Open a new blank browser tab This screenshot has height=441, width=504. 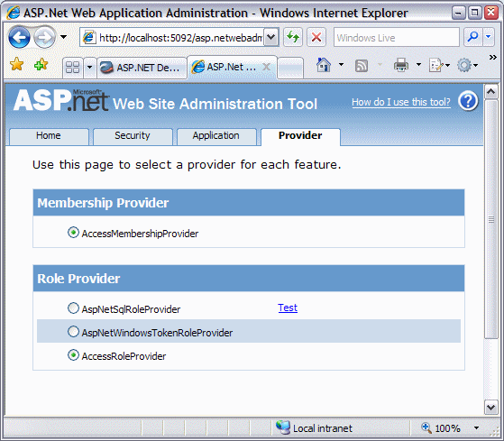290,68
